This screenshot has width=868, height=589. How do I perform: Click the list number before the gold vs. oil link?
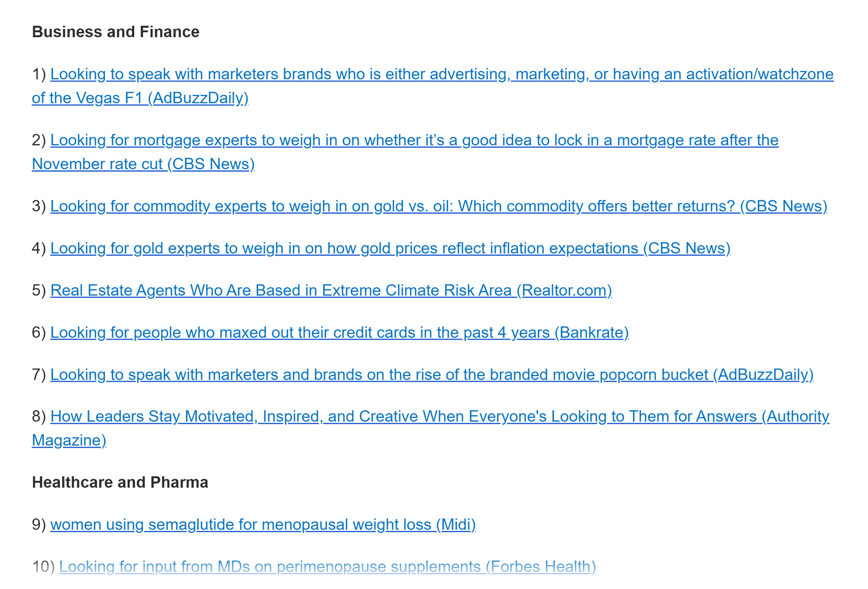39,206
